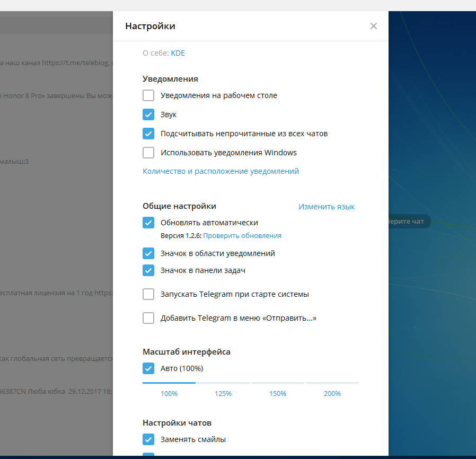Click the Уведомления section heading
Viewport: 476px width, 459px height.
click(x=170, y=79)
